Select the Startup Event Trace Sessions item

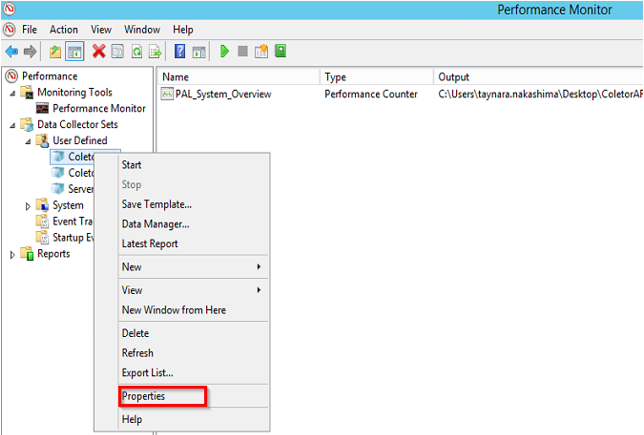(x=73, y=237)
